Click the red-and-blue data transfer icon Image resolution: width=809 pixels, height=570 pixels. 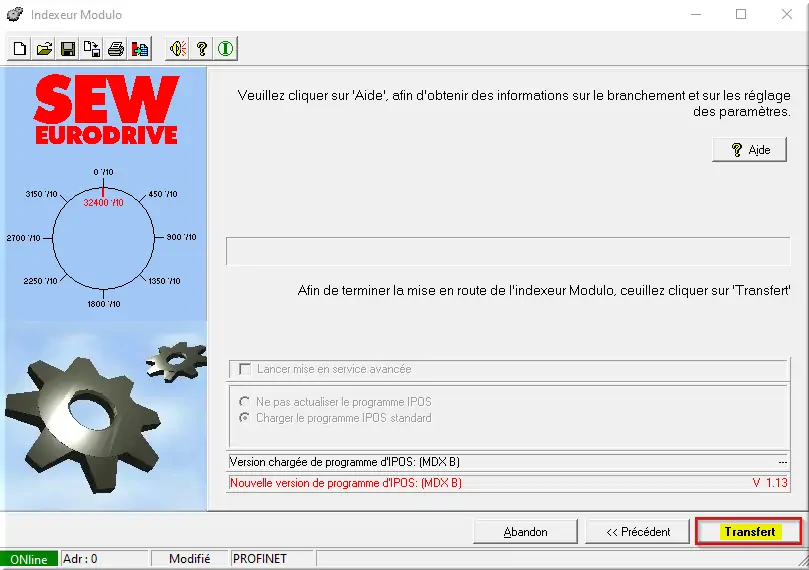(140, 49)
